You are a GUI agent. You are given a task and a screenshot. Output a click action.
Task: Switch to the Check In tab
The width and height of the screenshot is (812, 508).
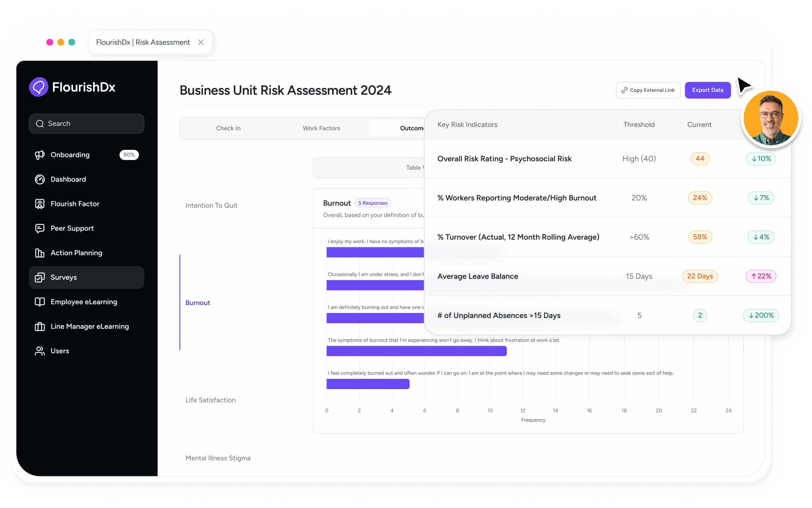pos(228,128)
